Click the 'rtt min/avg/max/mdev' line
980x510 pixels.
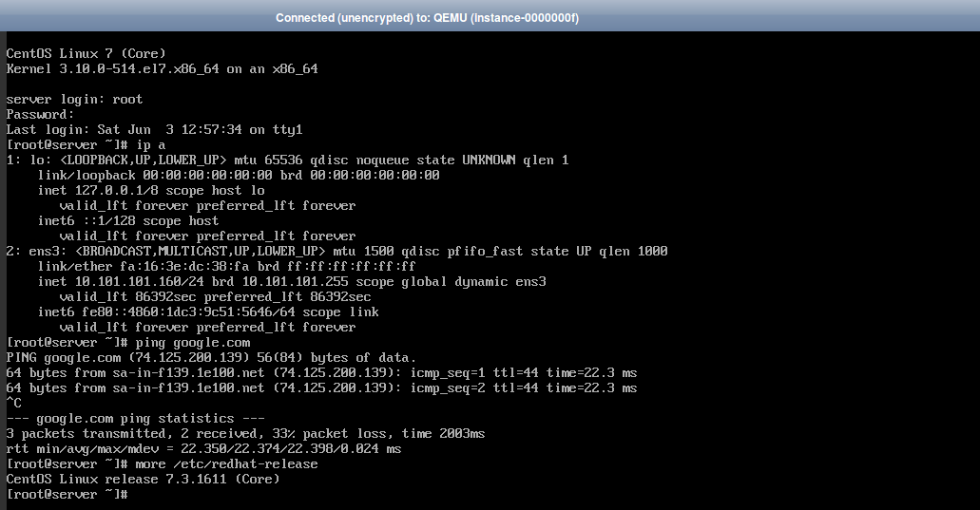point(203,449)
